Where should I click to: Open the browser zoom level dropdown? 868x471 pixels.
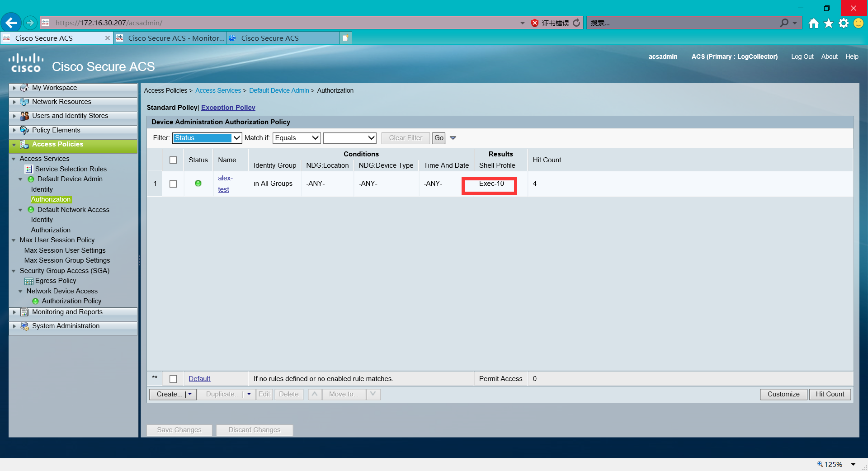point(853,464)
